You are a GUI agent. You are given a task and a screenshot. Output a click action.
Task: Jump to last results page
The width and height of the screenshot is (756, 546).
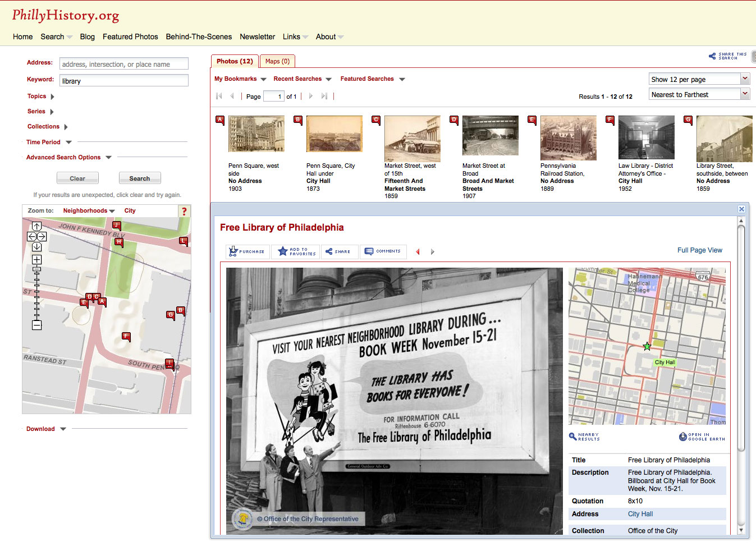[x=324, y=96]
